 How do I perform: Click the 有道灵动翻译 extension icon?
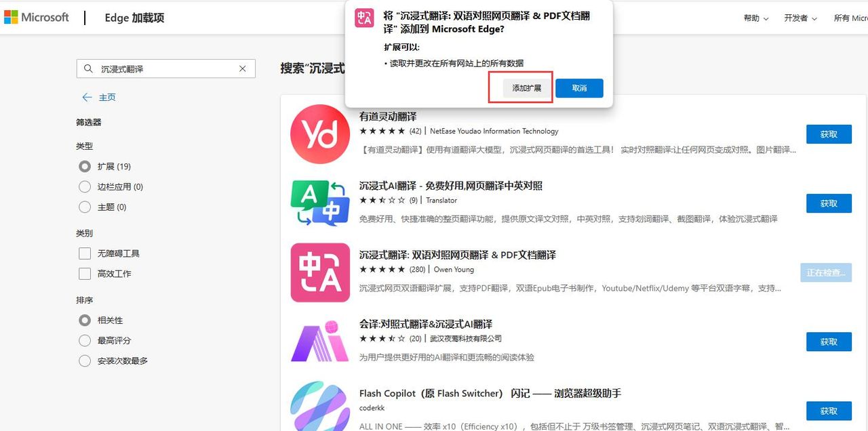319,134
